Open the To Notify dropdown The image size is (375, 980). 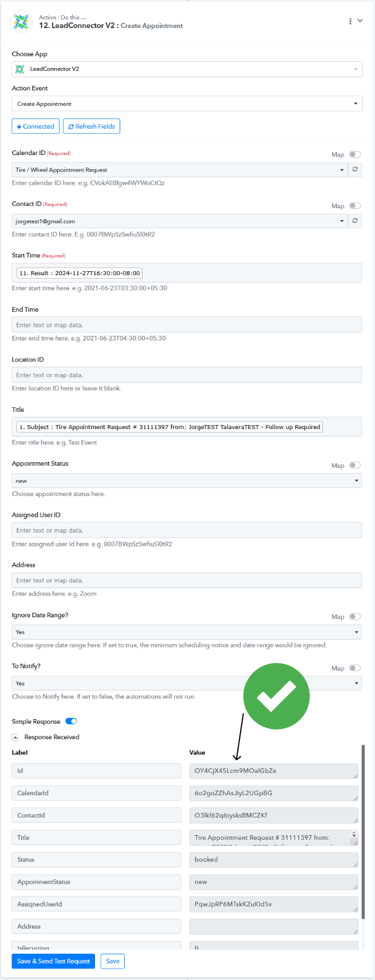(187, 683)
